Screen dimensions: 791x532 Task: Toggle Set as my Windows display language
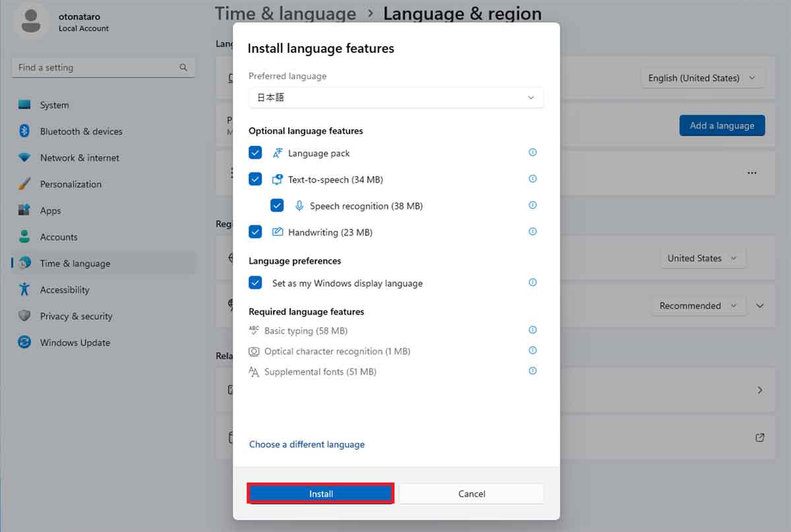click(x=256, y=283)
